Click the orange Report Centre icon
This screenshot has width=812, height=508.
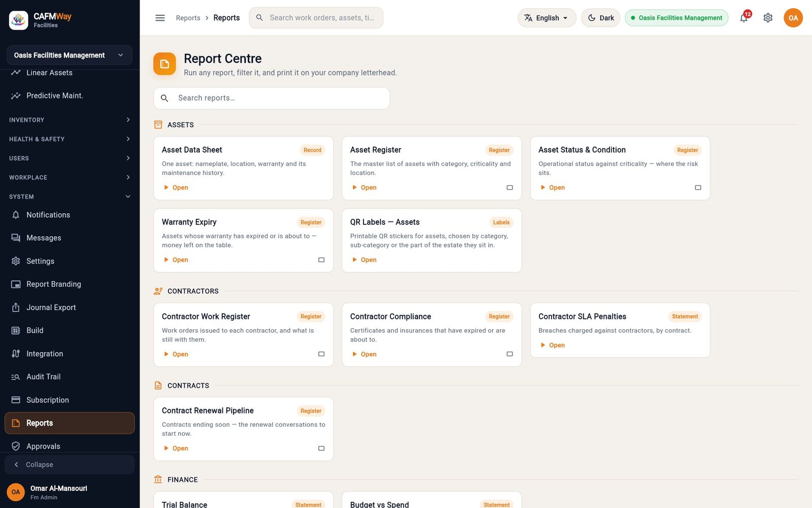(164, 63)
